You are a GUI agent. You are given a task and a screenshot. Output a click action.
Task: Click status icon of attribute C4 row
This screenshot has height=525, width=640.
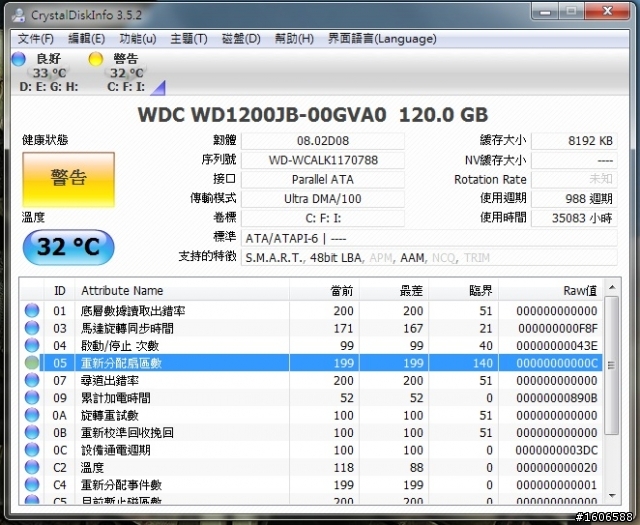pos(32,485)
